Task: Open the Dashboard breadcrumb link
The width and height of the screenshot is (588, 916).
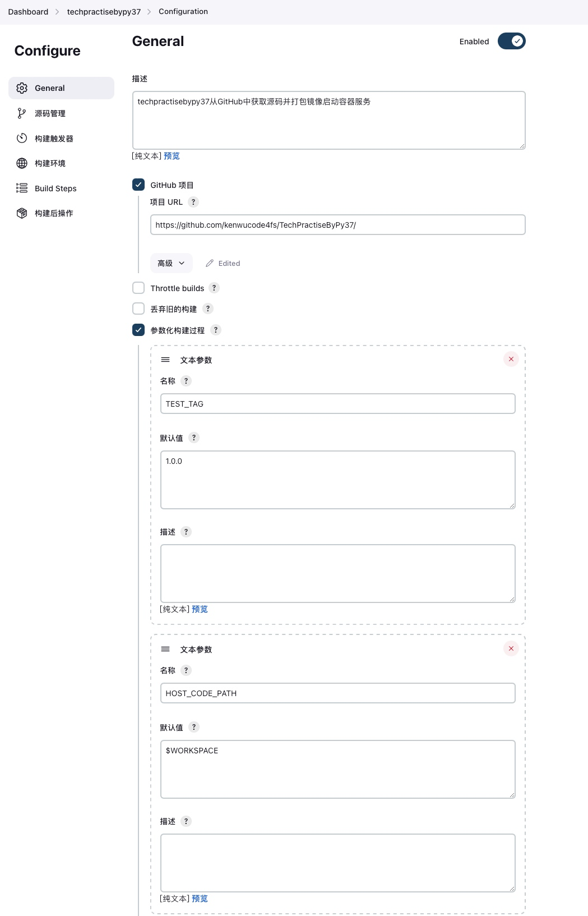Action: coord(28,12)
